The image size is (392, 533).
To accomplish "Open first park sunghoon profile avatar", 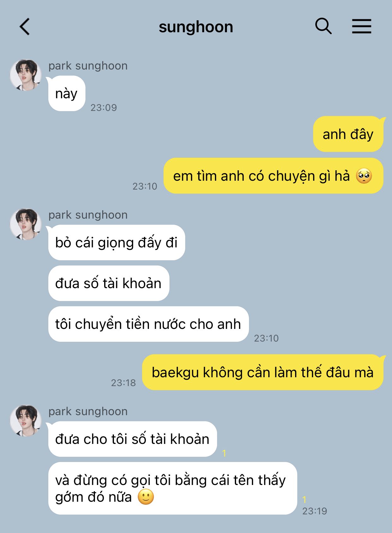I will click(26, 75).
